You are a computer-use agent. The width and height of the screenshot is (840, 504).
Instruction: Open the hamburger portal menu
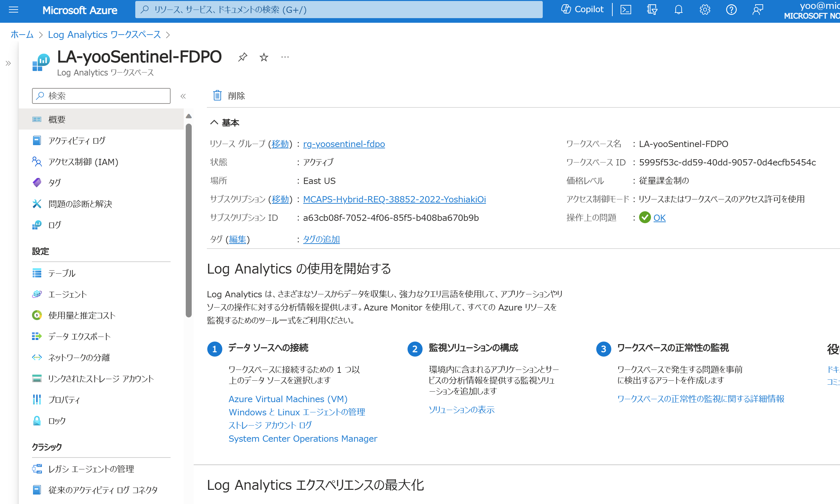14,10
